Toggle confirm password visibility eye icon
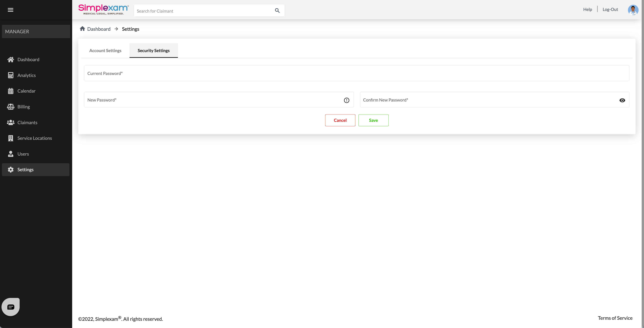This screenshot has height=328, width=644. click(x=622, y=100)
